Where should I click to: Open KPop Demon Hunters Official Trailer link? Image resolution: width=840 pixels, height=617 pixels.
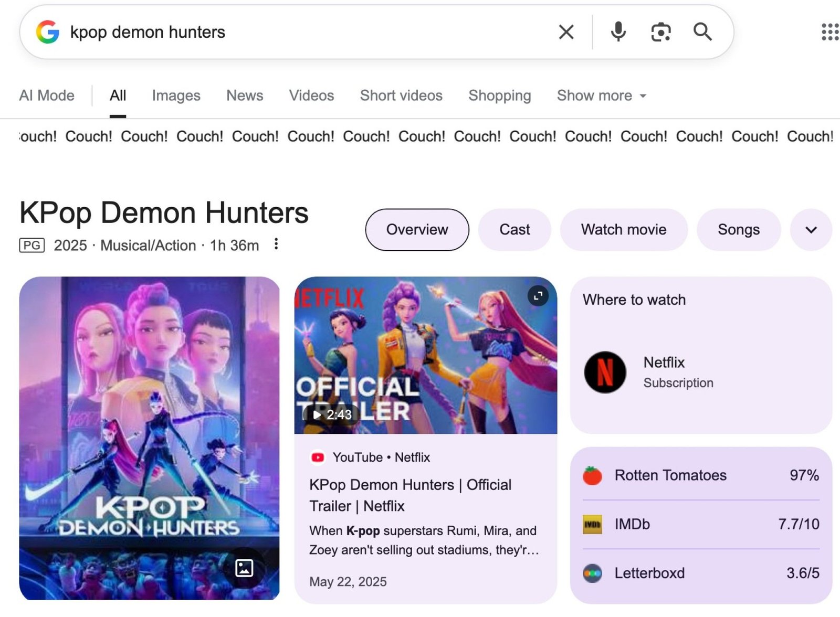410,495
